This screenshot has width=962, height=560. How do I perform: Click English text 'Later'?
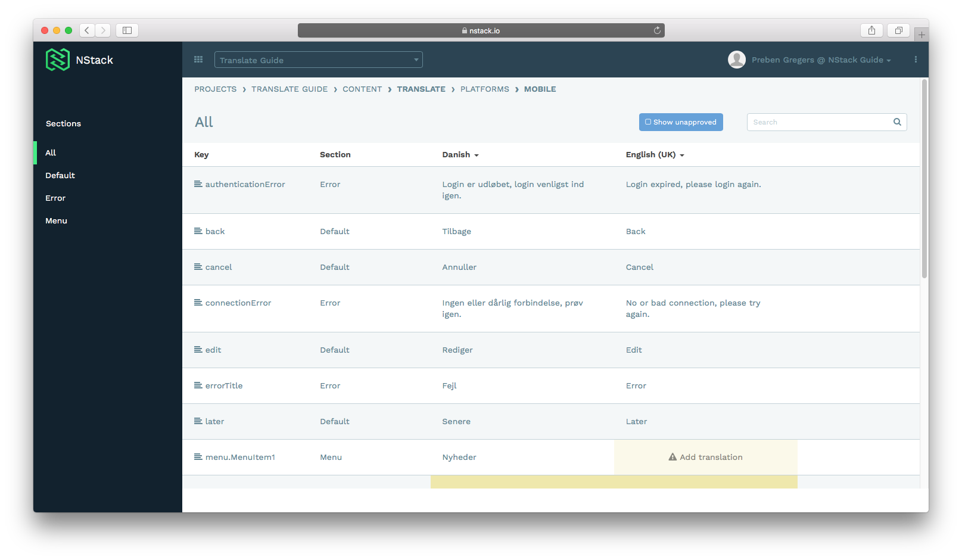[x=636, y=421]
